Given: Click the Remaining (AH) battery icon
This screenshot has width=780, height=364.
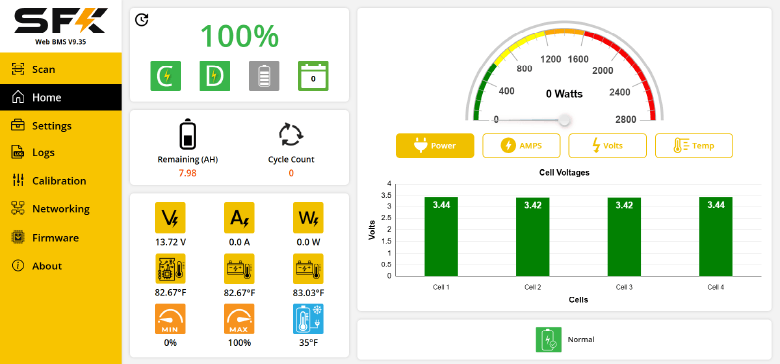Looking at the screenshot, I should point(188,134).
